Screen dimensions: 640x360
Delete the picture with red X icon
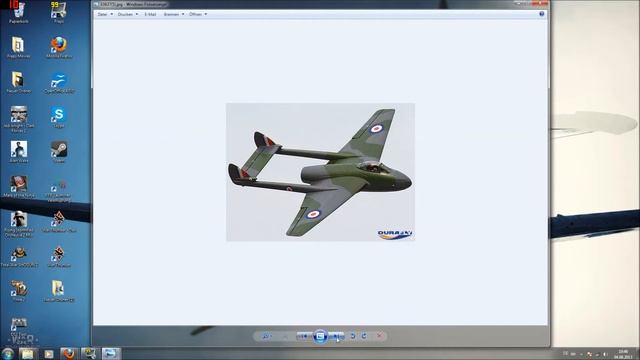point(379,336)
